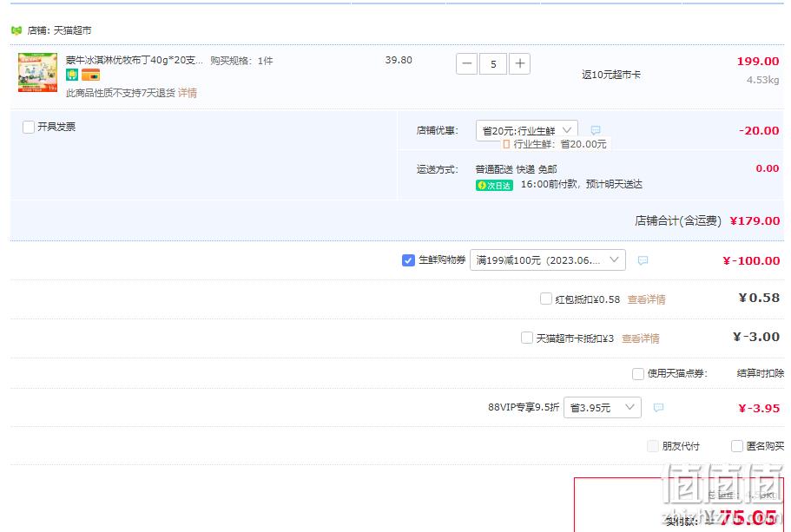Check the 朋友代付 checkbox
The width and height of the screenshot is (791, 532).
pyautogui.click(x=653, y=446)
